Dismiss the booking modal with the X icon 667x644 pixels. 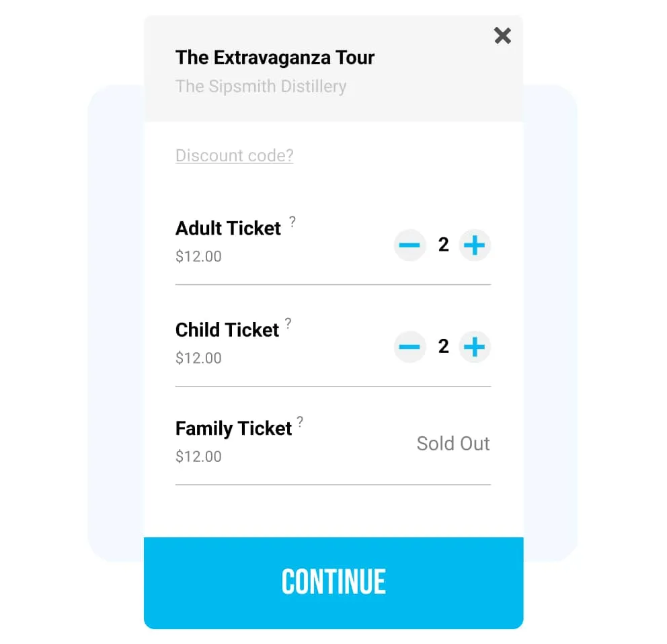(x=502, y=36)
